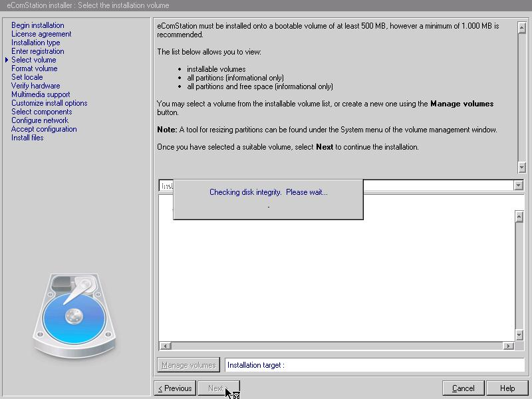Click down arrow of volume list scrollbar
This screenshot has width=532, height=399.
519,335
